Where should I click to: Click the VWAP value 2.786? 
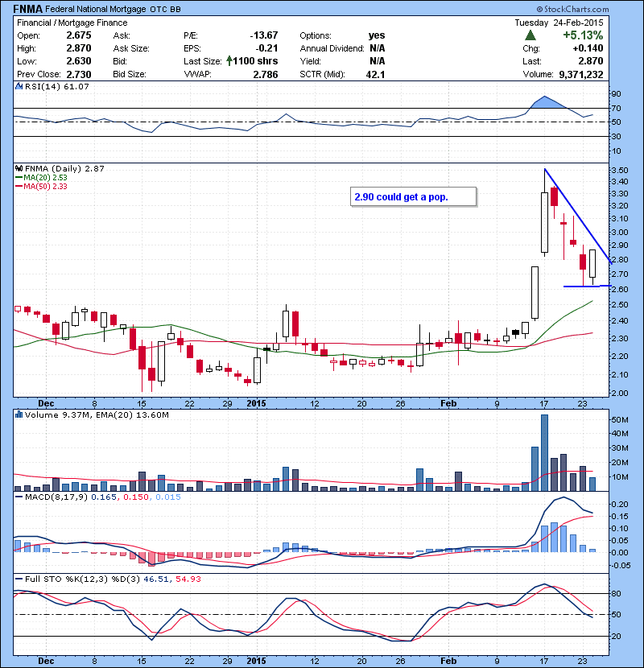(266, 75)
